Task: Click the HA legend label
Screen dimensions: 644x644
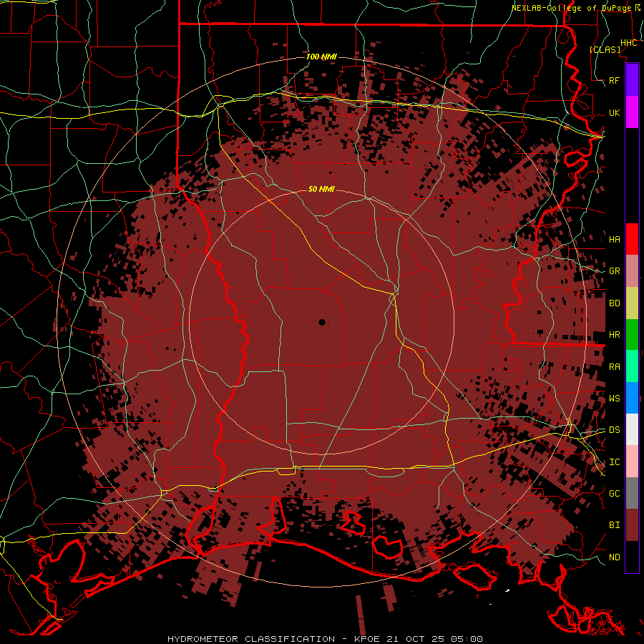Action: (615, 239)
